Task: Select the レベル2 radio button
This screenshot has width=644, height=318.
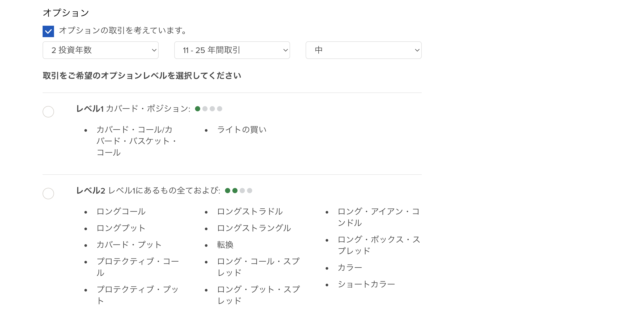Action: pyautogui.click(x=48, y=194)
